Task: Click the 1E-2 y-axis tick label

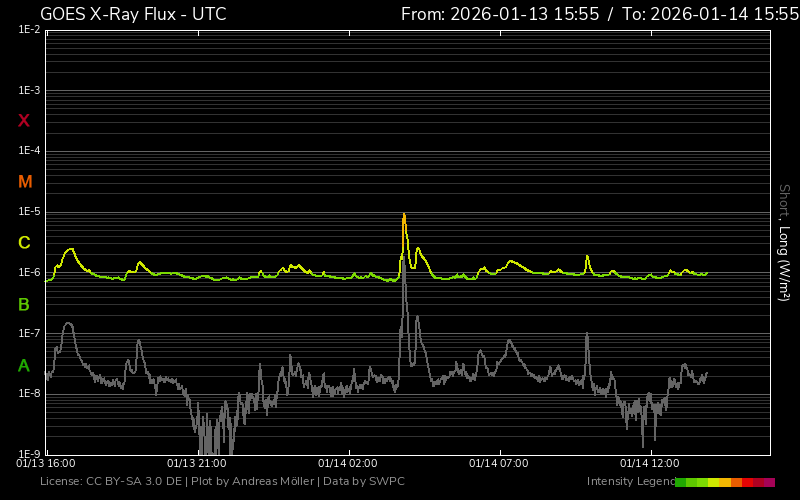Action: click(29, 30)
